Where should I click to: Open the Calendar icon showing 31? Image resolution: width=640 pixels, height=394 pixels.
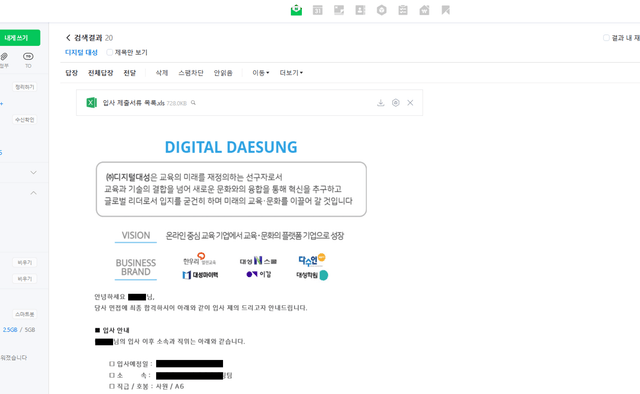pyautogui.click(x=318, y=10)
